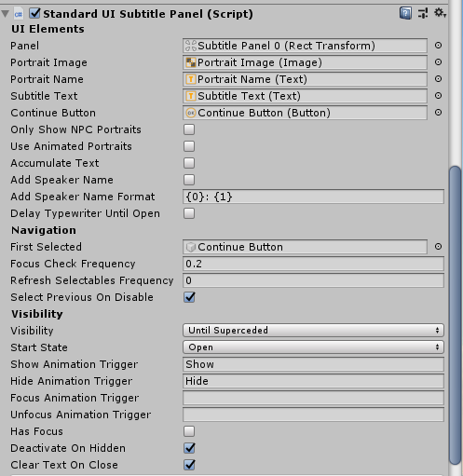The image size is (463, 476).
Task: Uncheck Deactivate On Hidden
Action: [189, 448]
